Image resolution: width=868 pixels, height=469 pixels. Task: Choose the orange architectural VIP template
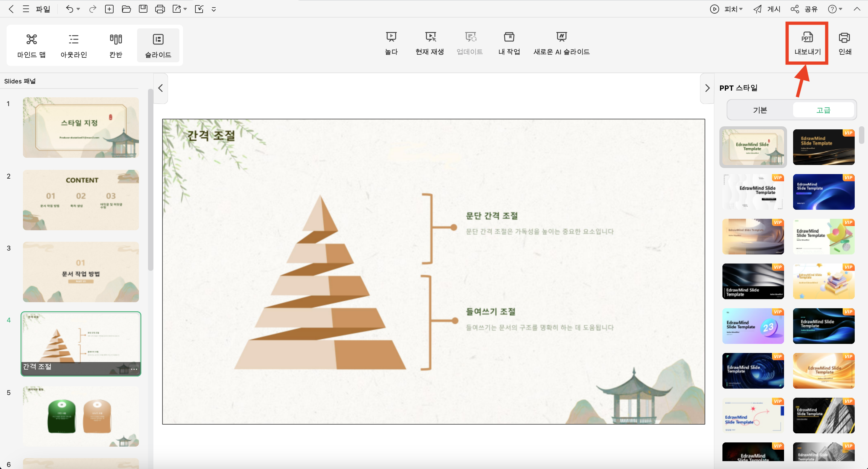point(753,236)
